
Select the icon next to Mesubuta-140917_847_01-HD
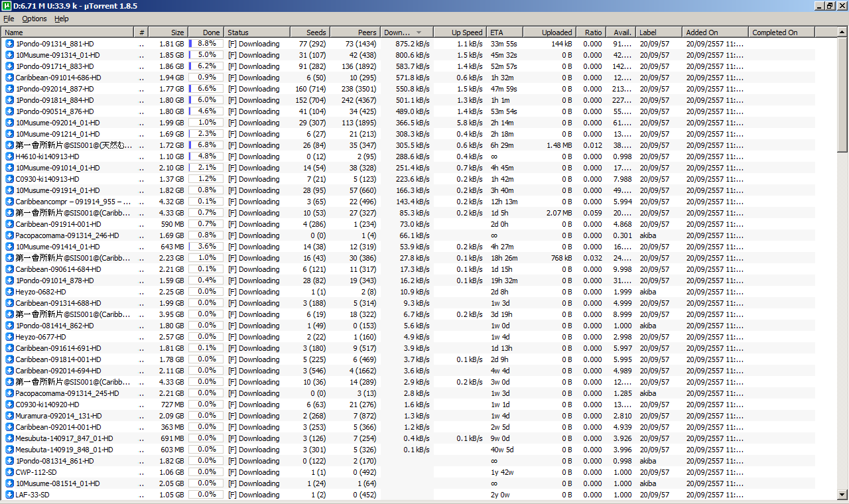[x=9, y=438]
